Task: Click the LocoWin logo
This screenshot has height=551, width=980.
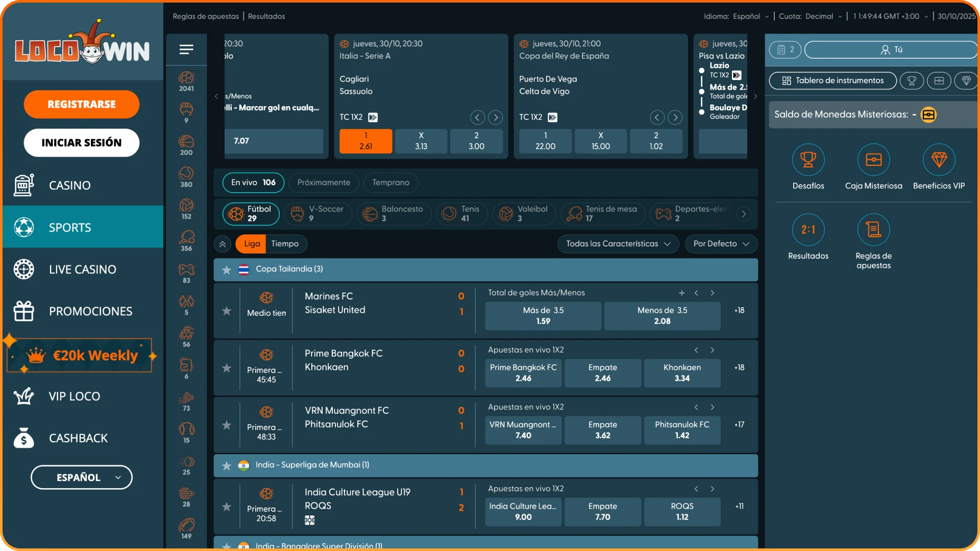Action: click(82, 42)
